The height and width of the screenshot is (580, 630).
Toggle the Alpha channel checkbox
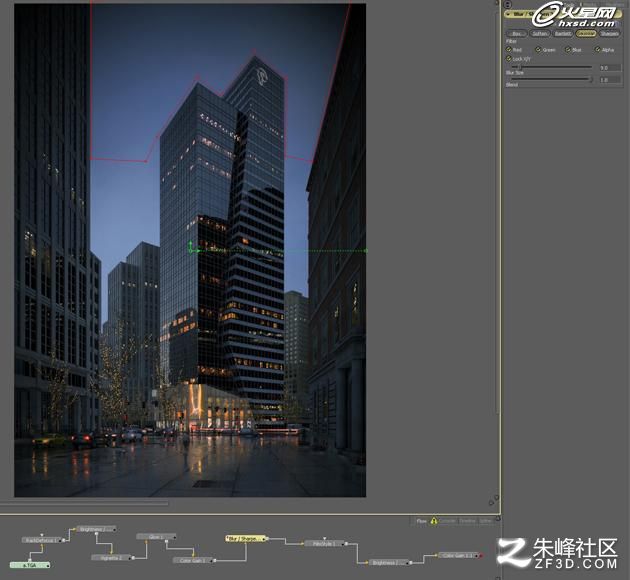[597, 49]
